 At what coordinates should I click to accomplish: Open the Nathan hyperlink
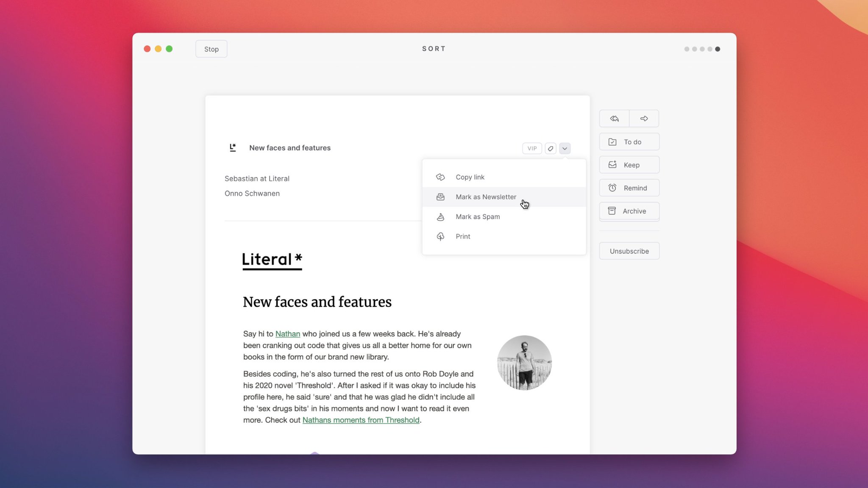[x=288, y=334]
